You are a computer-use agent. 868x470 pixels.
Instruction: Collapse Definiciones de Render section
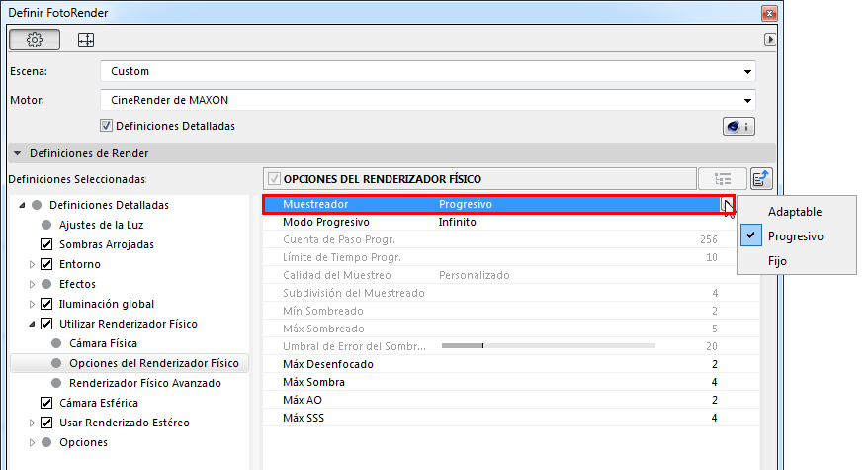[17, 153]
